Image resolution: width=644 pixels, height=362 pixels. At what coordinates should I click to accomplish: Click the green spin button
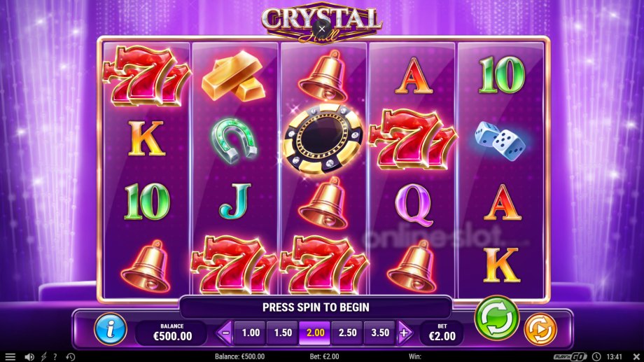coord(496,318)
